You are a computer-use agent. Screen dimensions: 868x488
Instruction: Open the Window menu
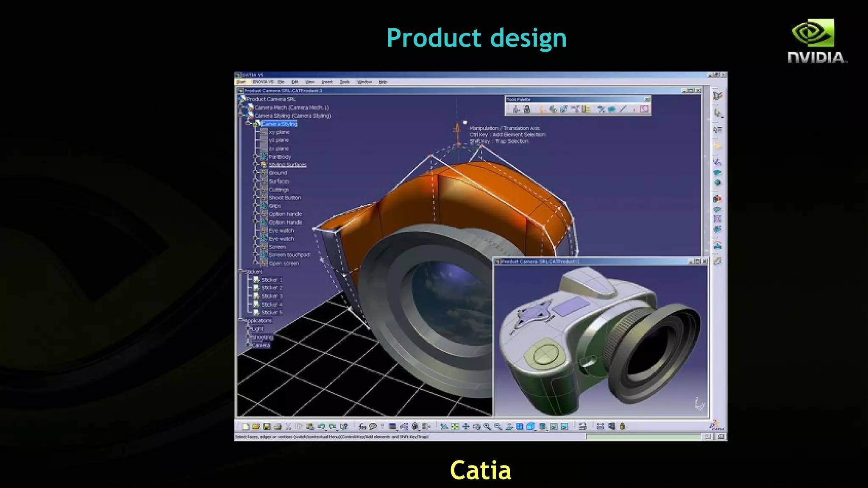tap(364, 82)
